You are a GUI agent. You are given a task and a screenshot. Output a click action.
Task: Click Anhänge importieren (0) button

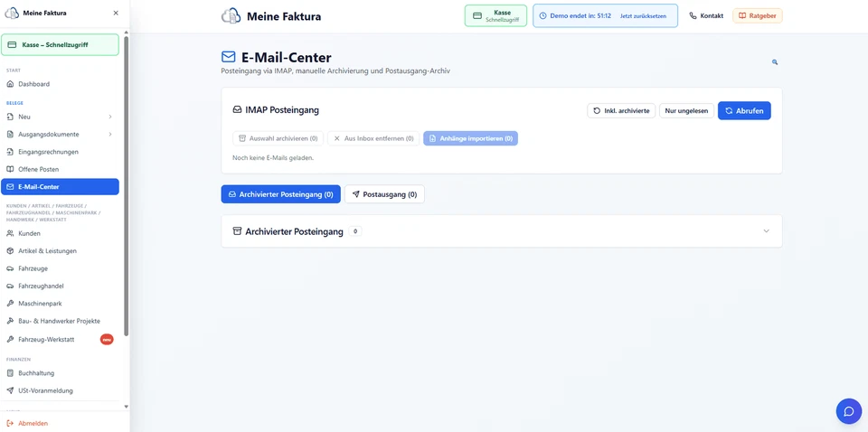point(470,138)
